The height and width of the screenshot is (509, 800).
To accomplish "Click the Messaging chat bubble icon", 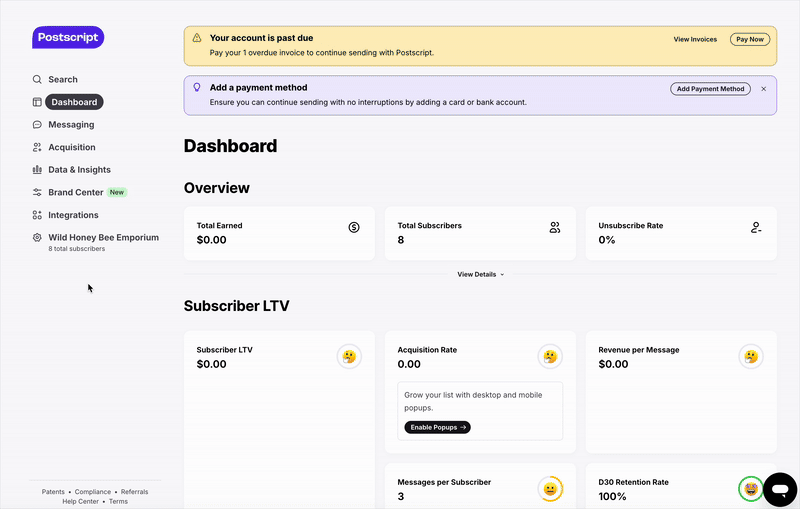I will click(x=37, y=125).
